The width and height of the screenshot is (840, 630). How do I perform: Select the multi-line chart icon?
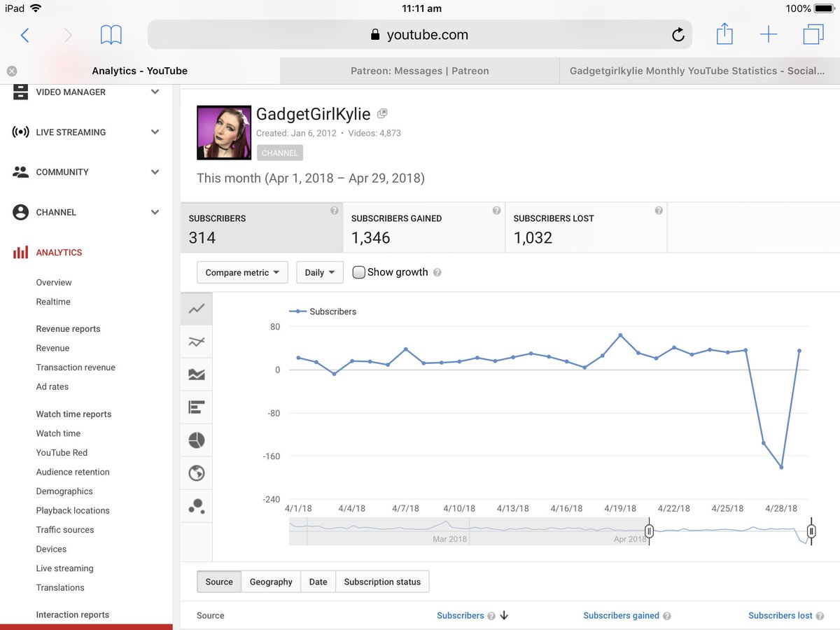(x=197, y=342)
